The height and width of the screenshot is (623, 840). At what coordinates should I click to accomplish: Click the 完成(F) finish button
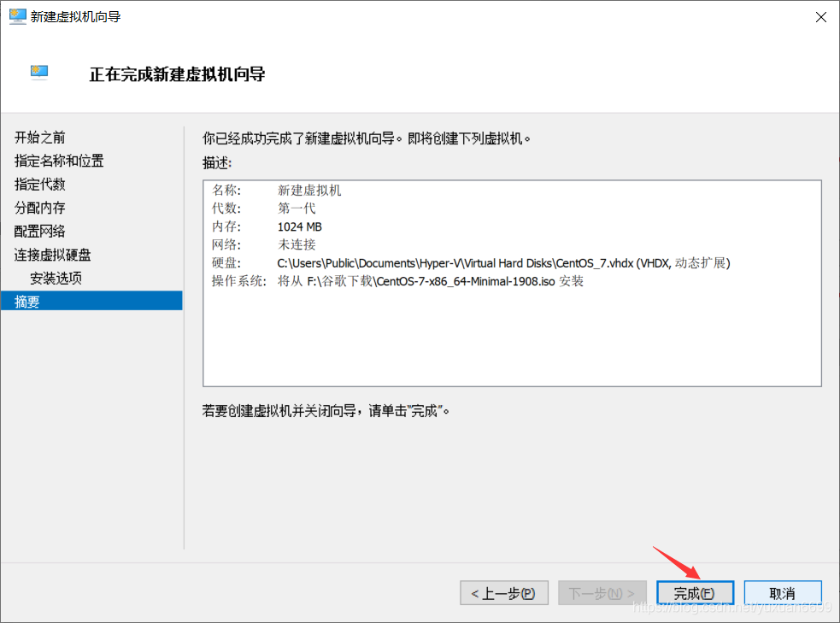click(x=695, y=593)
